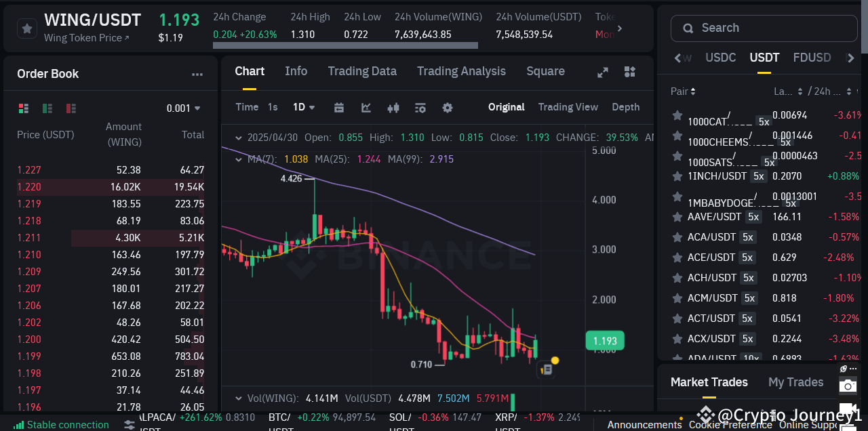Viewport: 868px width, 431px height.
Task: Expand chart to fullscreen via arrows icon
Action: click(x=602, y=72)
